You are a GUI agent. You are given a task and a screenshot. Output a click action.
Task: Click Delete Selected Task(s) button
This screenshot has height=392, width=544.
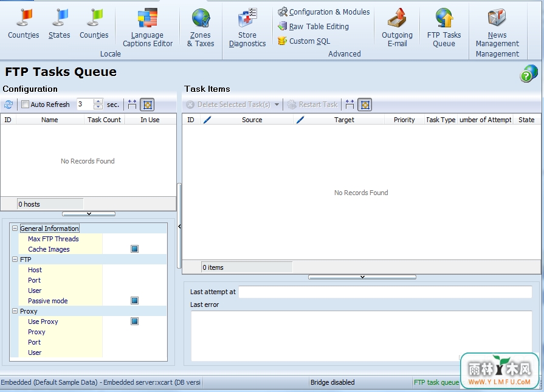click(229, 105)
